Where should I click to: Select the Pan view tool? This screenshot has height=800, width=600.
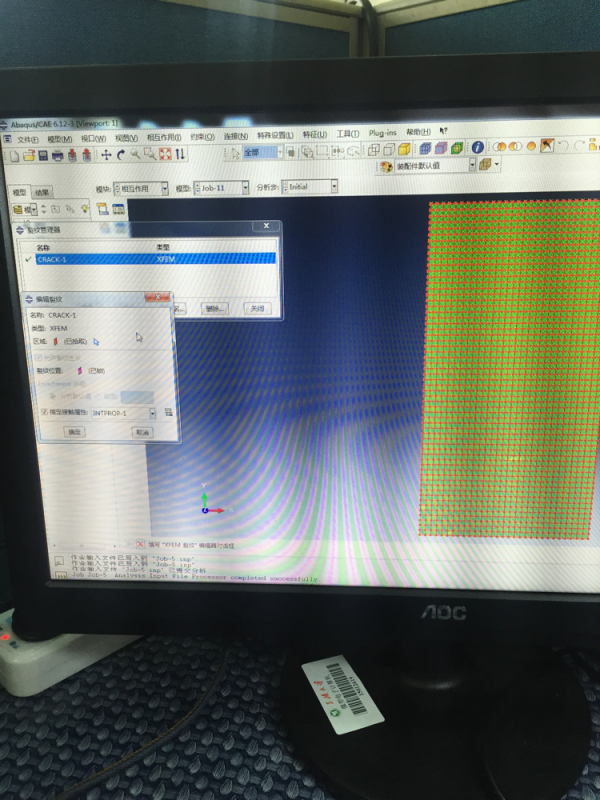click(106, 155)
